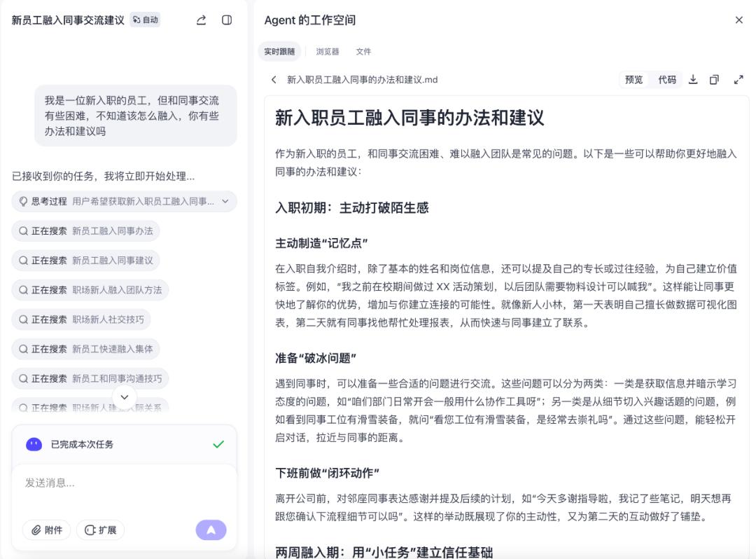756x559 pixels.
Task: Copy the document content icon
Action: tap(714, 80)
